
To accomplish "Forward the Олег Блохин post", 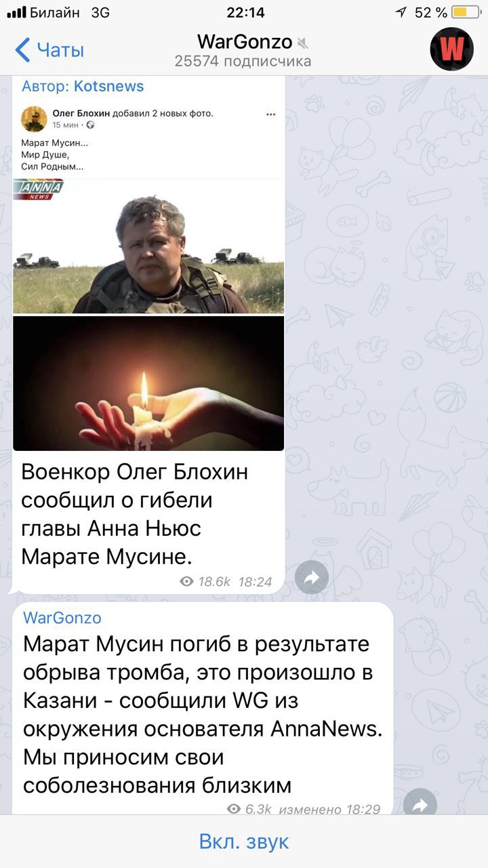I will [312, 577].
